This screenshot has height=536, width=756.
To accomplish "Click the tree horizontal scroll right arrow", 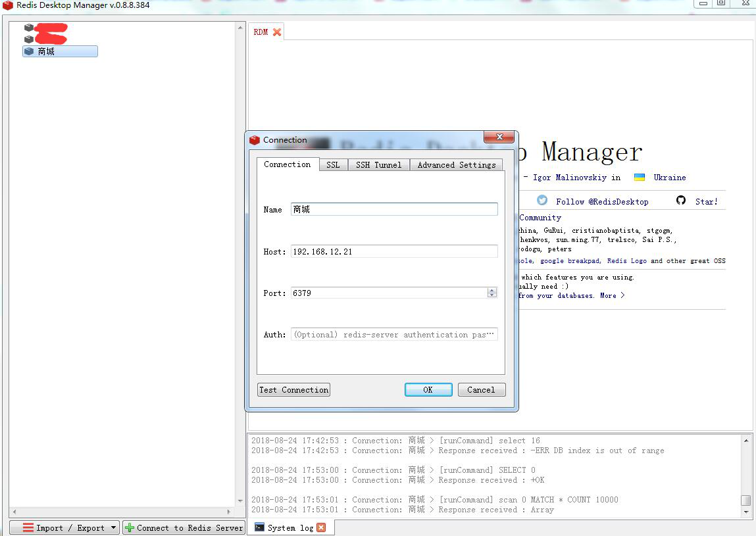I will pos(228,512).
